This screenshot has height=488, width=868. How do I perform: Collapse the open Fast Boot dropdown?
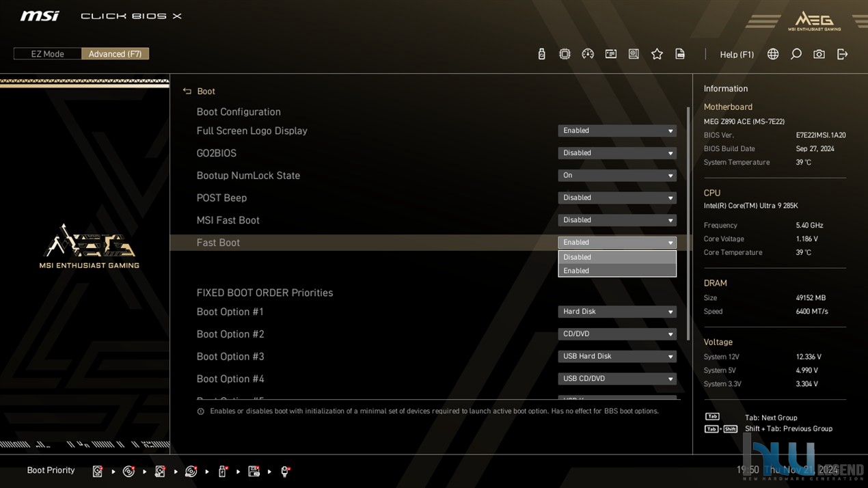[617, 243]
